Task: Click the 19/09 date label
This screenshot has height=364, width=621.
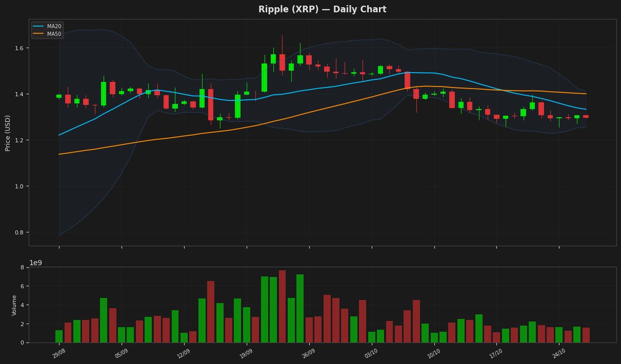Action: tap(246, 354)
